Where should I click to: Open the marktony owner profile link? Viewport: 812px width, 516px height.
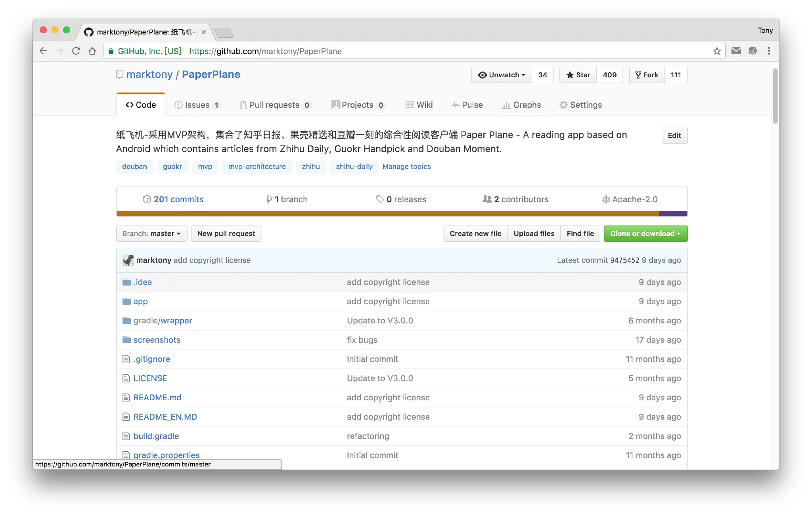tap(149, 75)
